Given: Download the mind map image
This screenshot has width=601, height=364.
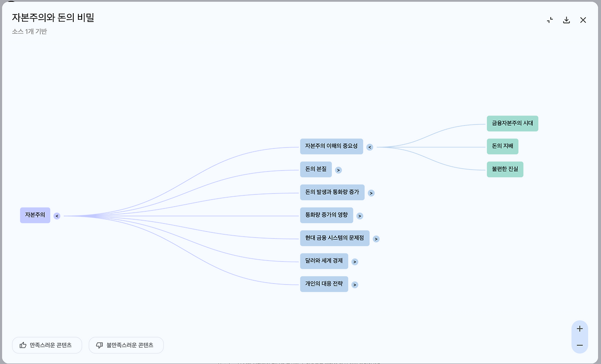Looking at the screenshot, I should pos(566,20).
